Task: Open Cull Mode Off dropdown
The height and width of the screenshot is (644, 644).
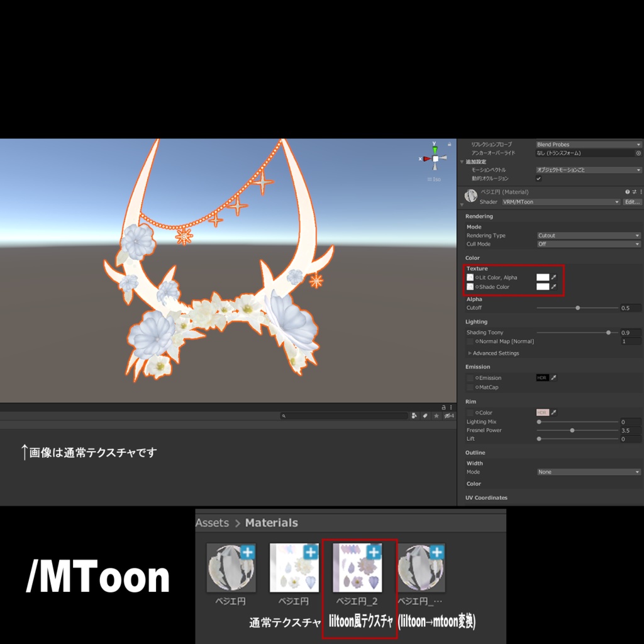Action: tap(589, 244)
